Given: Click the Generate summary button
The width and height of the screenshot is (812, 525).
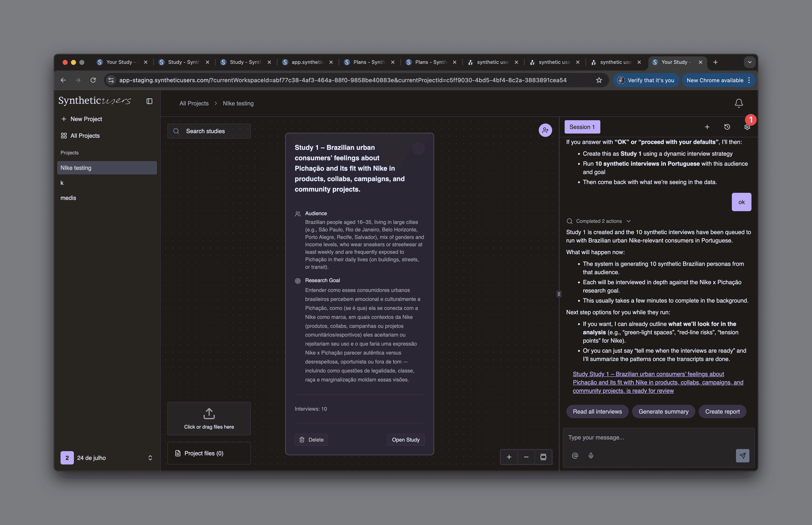Looking at the screenshot, I should (x=663, y=411).
